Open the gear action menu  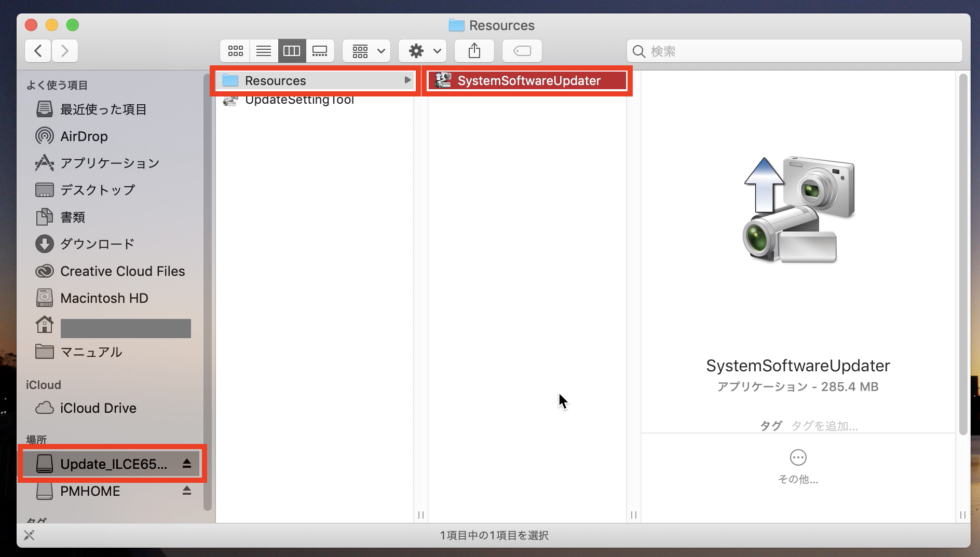(423, 51)
